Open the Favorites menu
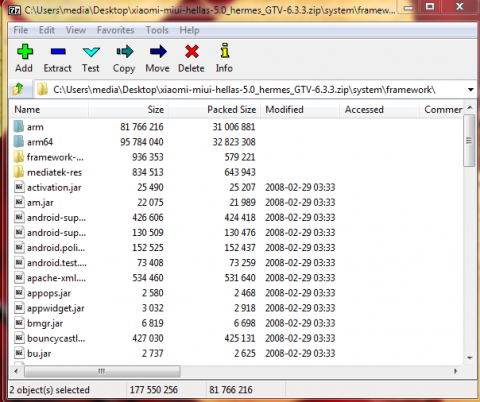The height and width of the screenshot is (402, 480). 116,30
